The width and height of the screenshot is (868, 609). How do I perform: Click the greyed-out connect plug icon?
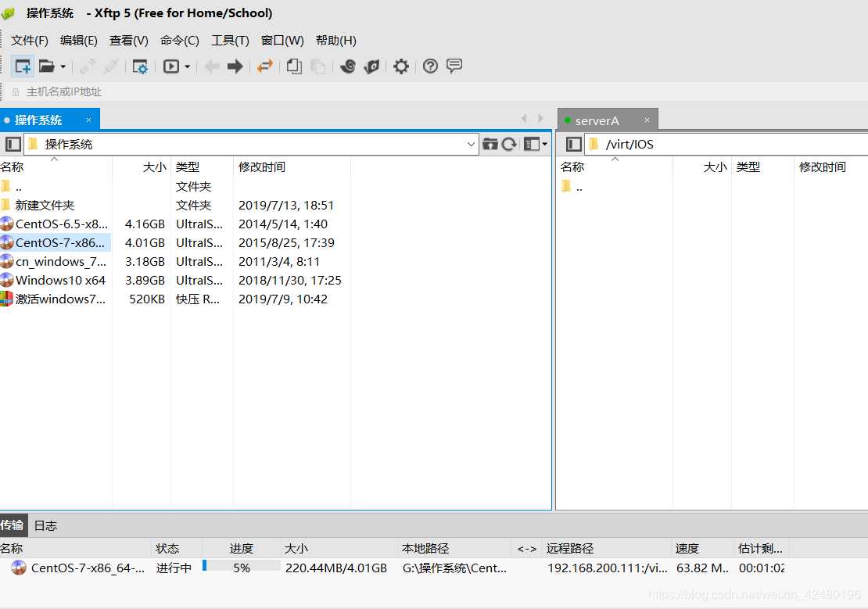tap(88, 66)
